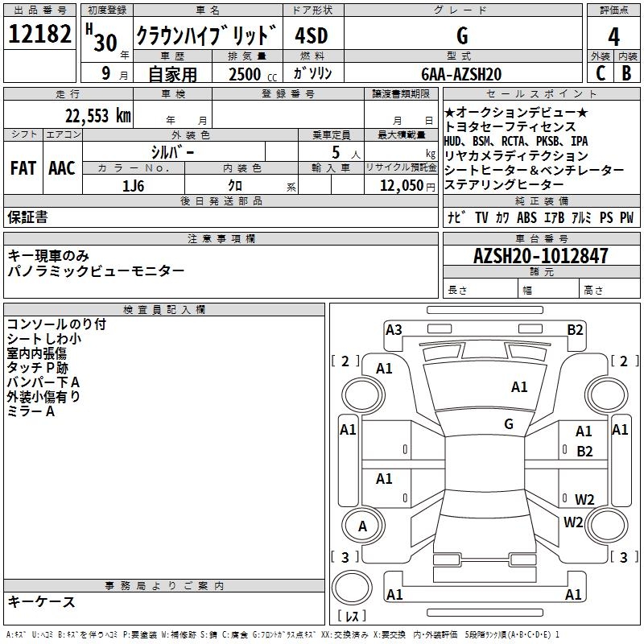
Task: Select exterior color シルバー
Action: tap(172, 152)
